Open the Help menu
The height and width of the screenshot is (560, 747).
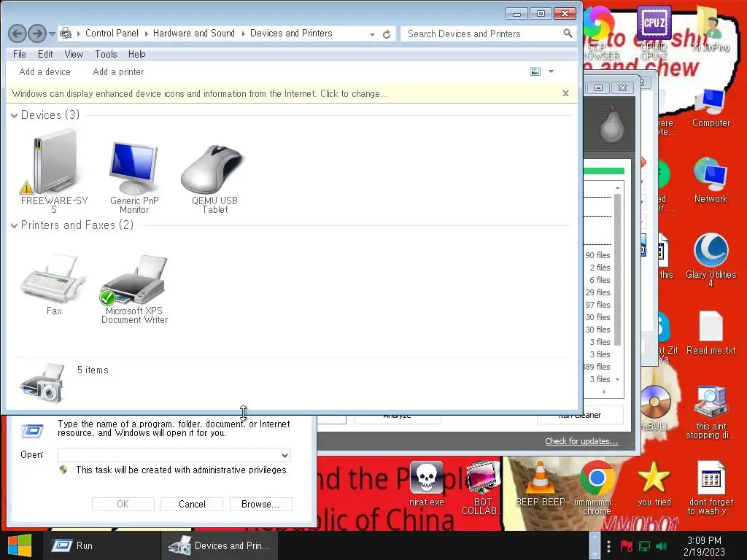pyautogui.click(x=136, y=54)
